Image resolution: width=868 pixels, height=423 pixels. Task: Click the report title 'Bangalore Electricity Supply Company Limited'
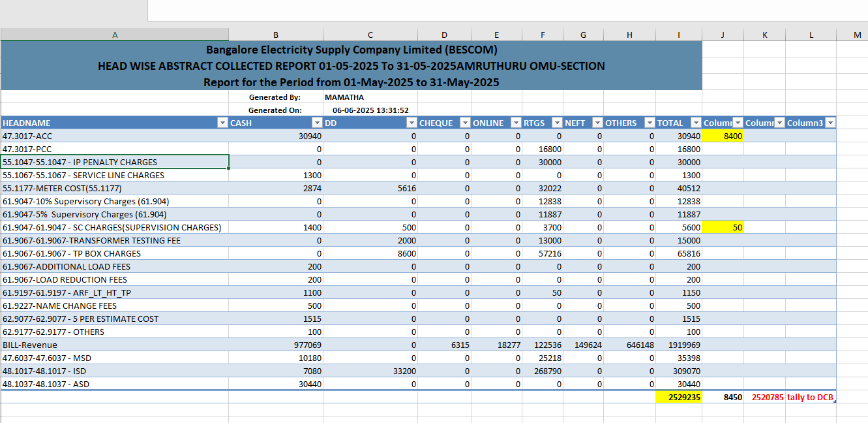coord(352,50)
